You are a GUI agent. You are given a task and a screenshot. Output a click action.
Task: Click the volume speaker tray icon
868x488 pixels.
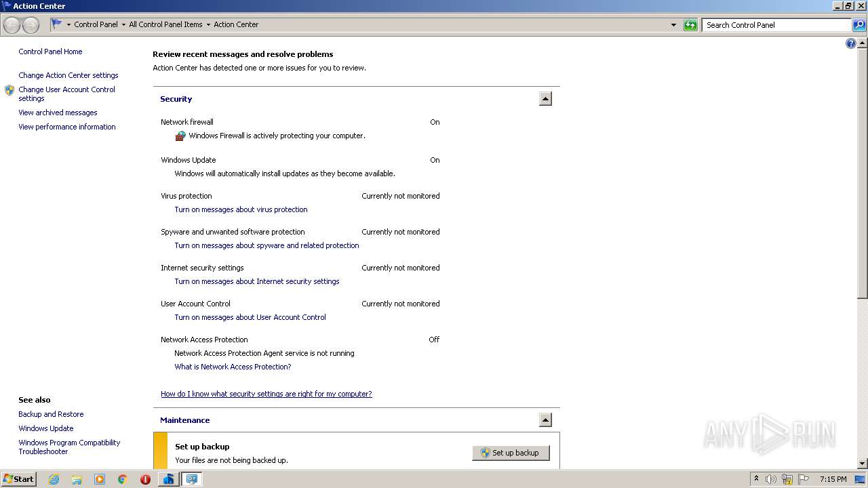[771, 479]
